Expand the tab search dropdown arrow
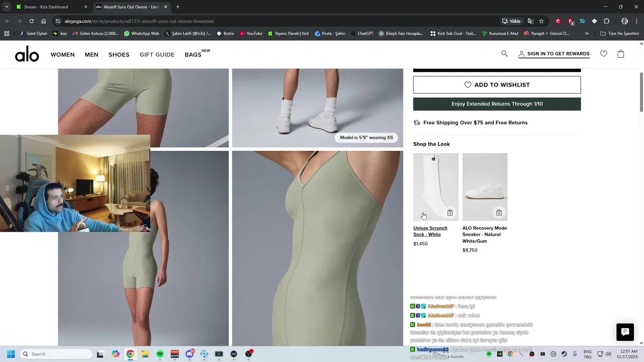The image size is (644, 362). click(7, 7)
